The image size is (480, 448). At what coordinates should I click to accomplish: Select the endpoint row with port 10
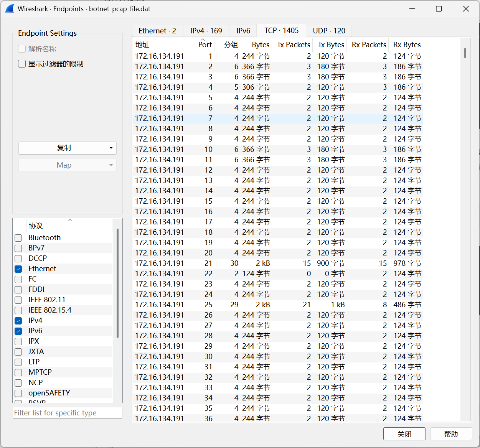point(278,149)
